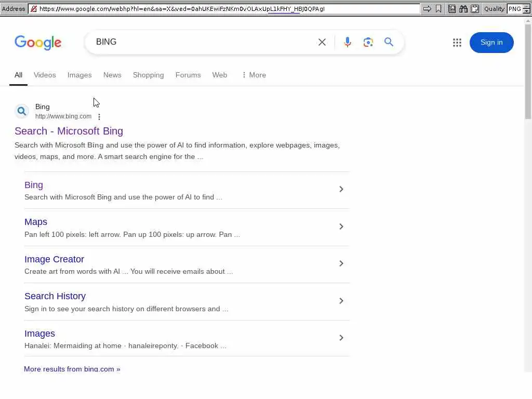Click the binoculars find icon
532x399 pixels.
(x=463, y=9)
